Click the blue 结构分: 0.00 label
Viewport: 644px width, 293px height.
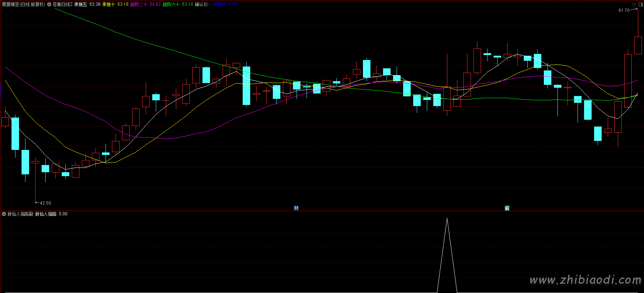point(225,4)
